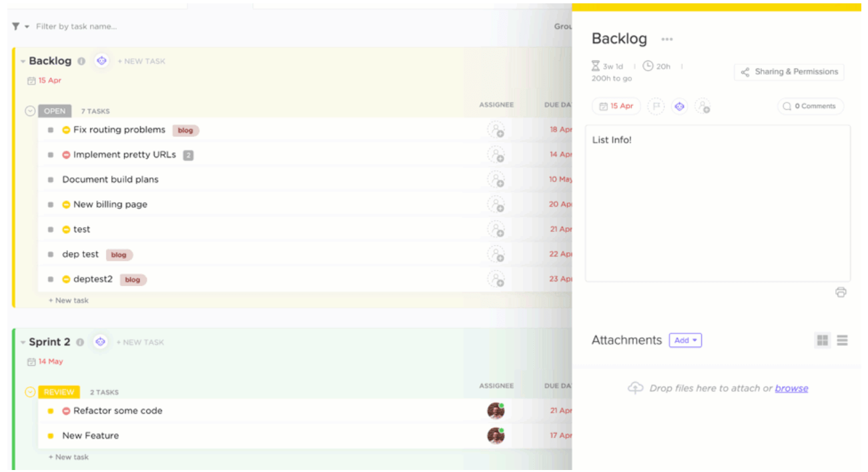
Task: Click into the List Info description box
Action: 718,203
